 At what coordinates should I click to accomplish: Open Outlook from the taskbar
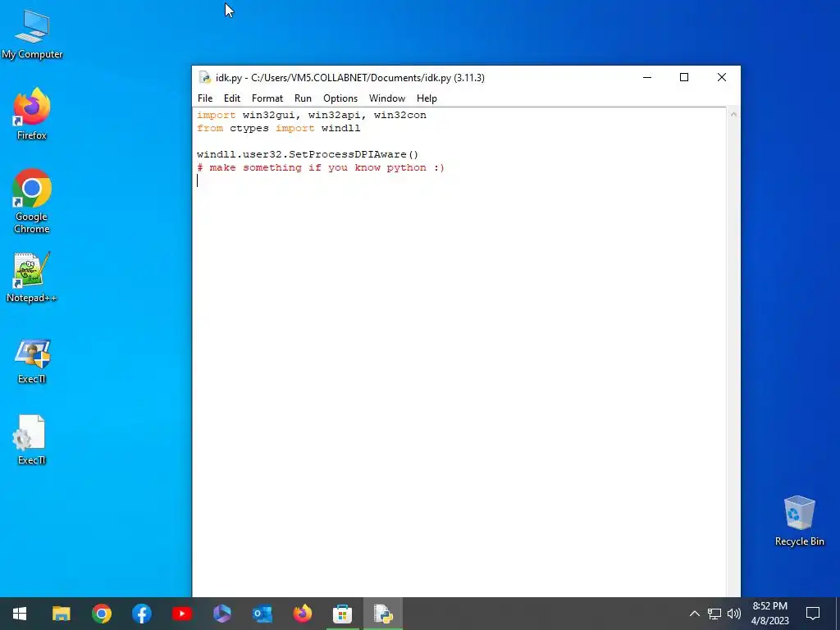tap(262, 614)
